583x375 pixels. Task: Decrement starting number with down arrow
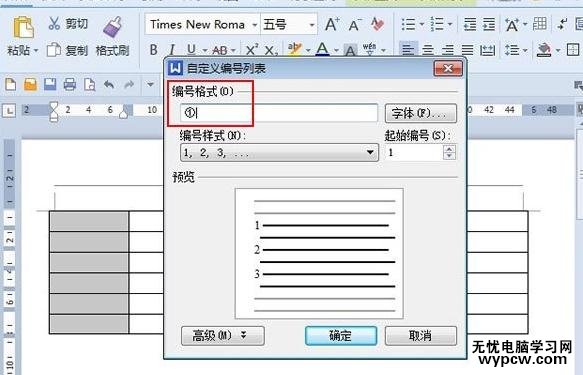pos(449,156)
